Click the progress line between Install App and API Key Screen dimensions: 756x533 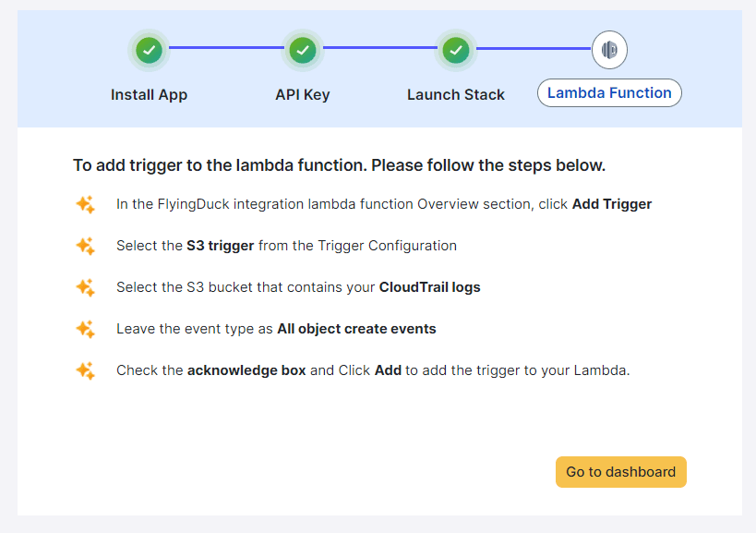pyautogui.click(x=225, y=48)
